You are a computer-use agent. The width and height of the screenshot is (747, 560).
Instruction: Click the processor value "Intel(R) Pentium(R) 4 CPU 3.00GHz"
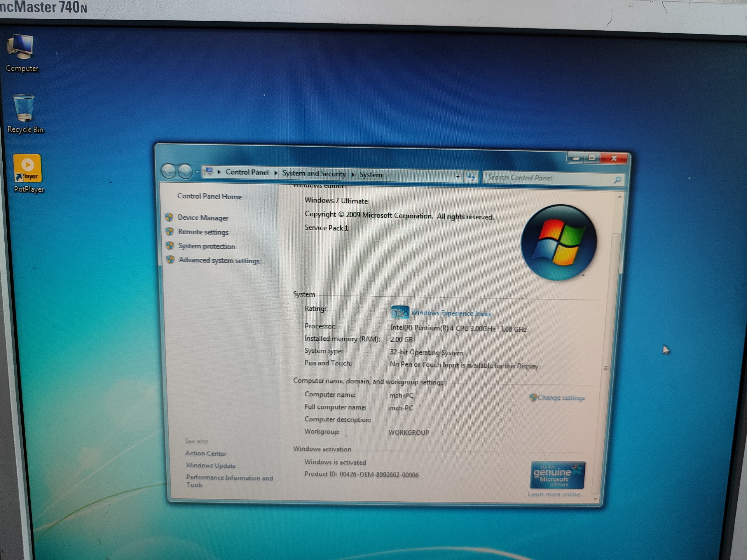(442, 328)
